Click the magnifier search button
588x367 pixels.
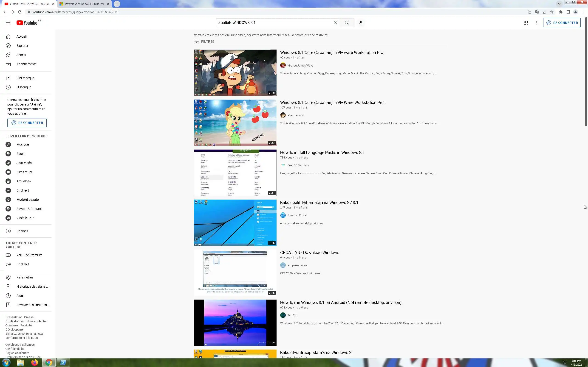[x=347, y=22]
